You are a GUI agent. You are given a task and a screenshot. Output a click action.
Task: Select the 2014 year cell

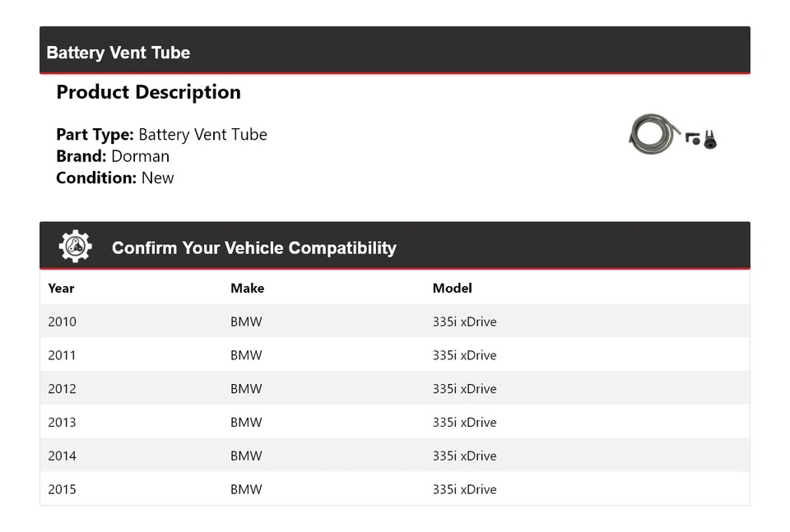click(x=62, y=456)
